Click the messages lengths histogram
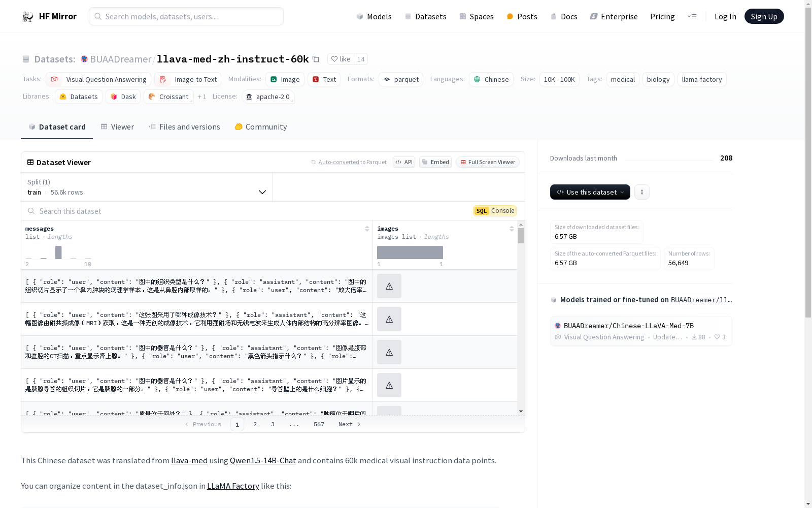Image resolution: width=812 pixels, height=508 pixels. 58,252
